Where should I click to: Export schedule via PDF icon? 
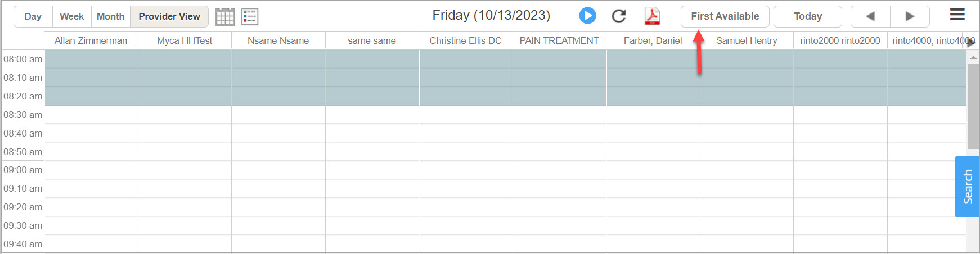coord(652,16)
